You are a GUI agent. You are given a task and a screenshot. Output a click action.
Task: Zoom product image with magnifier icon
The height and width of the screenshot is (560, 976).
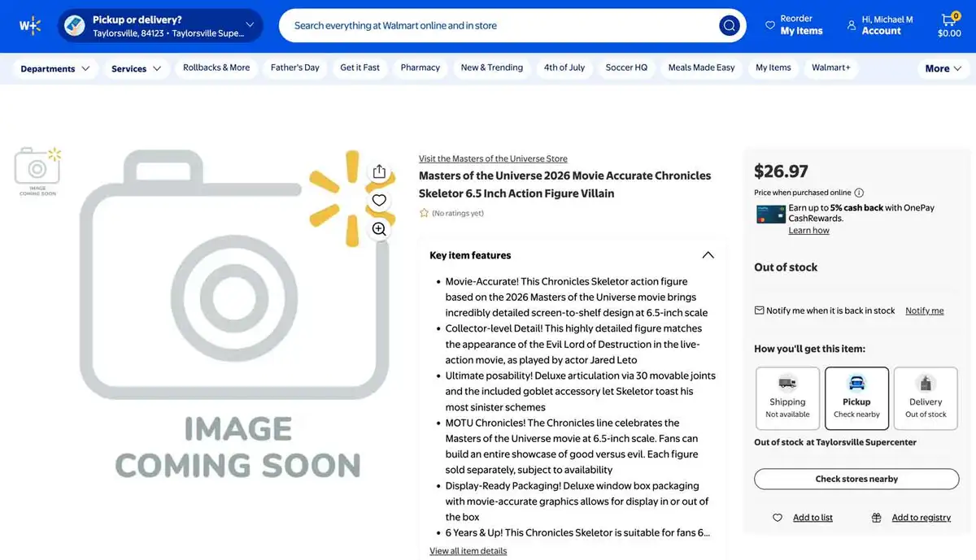point(379,228)
